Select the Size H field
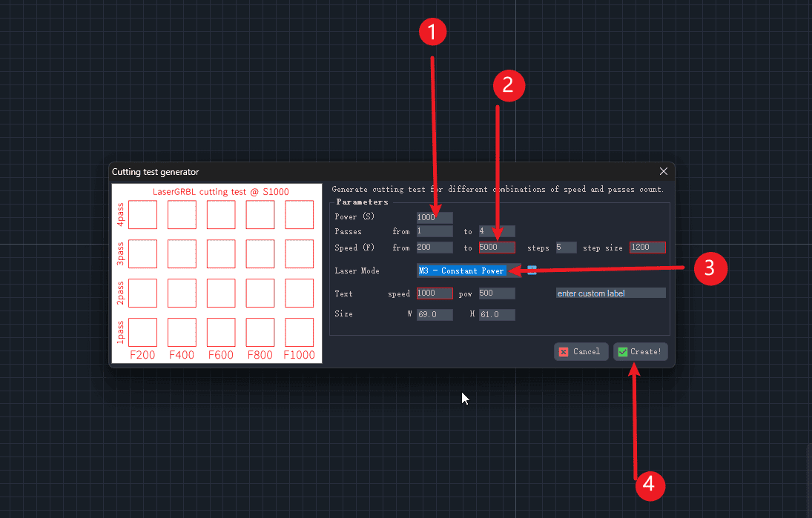This screenshot has width=812, height=518. coord(497,314)
